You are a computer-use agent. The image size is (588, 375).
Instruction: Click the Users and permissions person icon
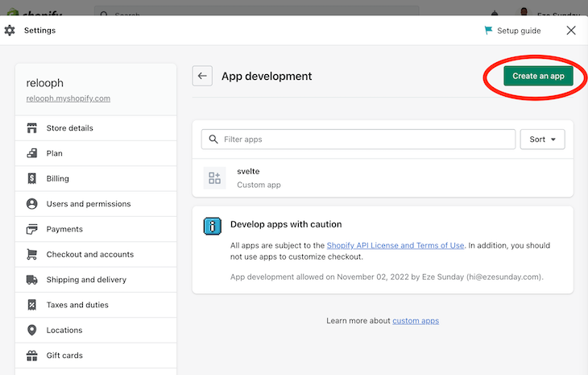point(32,204)
